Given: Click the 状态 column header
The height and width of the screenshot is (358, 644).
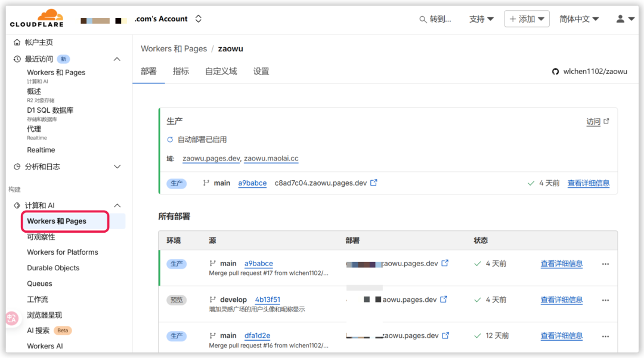Looking at the screenshot, I should (481, 240).
